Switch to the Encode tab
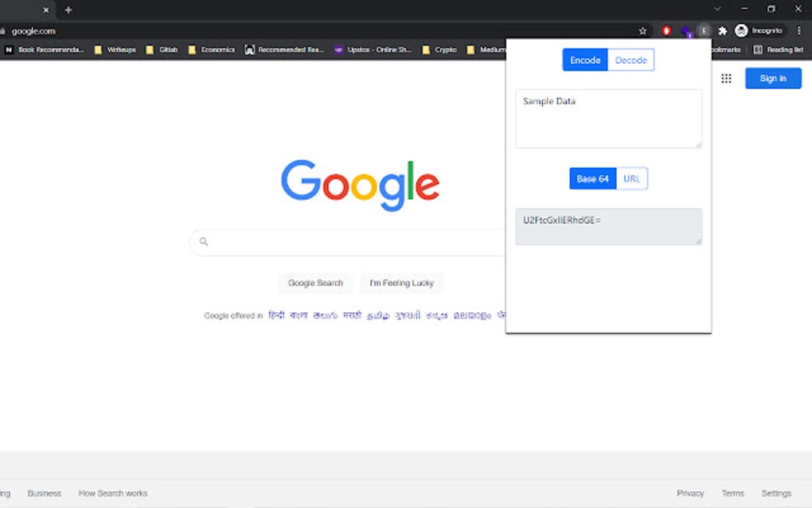The image size is (812, 508). point(585,60)
